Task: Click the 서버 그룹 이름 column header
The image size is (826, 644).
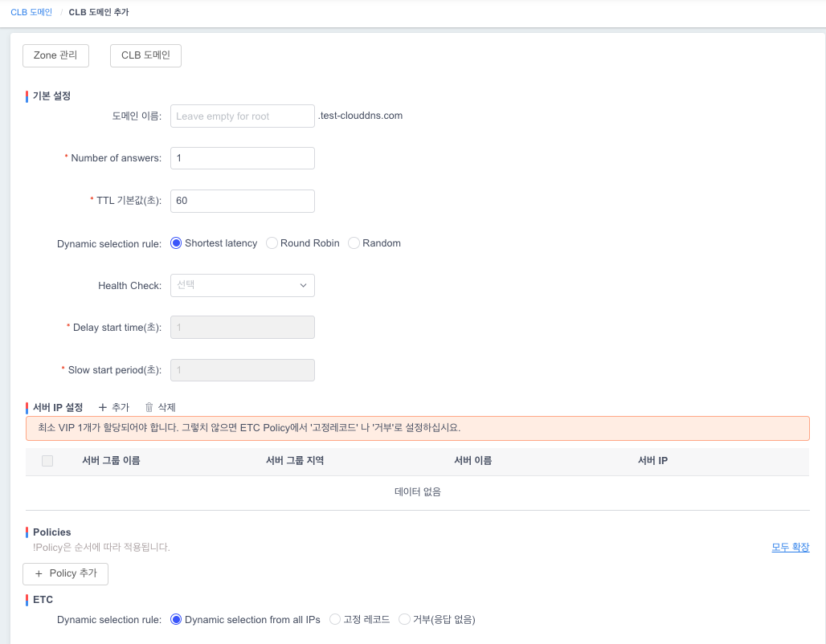Action: coord(111,461)
